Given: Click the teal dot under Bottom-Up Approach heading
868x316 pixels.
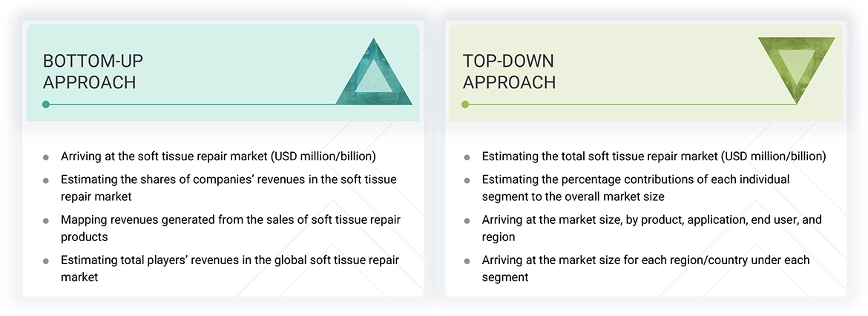Looking at the screenshot, I should pyautogui.click(x=46, y=105).
